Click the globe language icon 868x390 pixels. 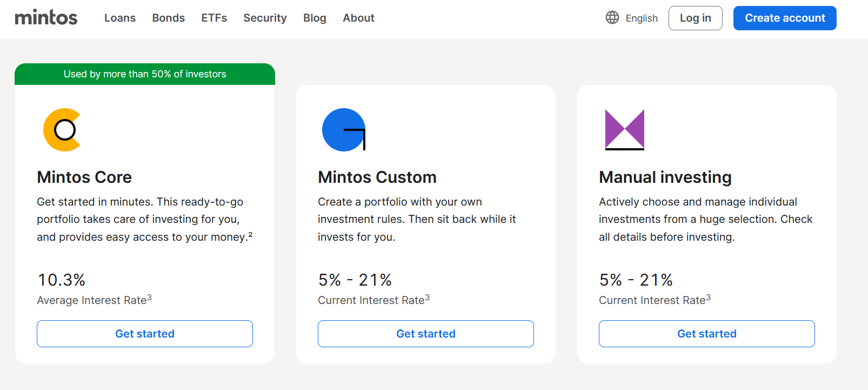612,18
